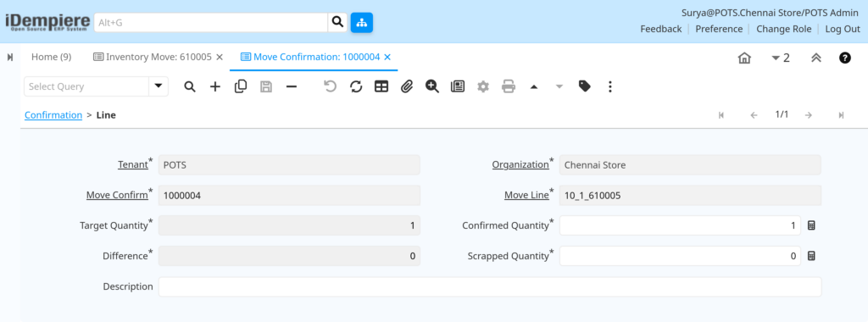Expand the open windows counter dropdown
The image size is (868, 322).
point(781,58)
